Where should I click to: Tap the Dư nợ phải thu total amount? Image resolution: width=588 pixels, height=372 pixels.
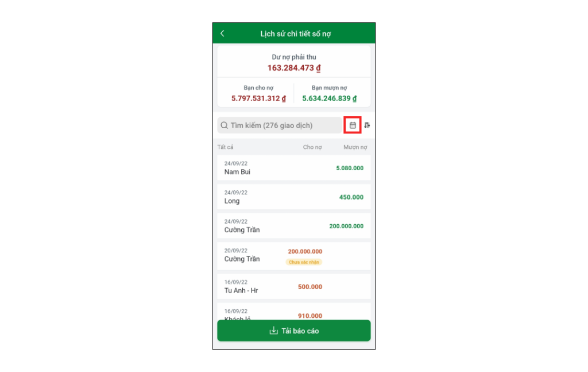294,68
